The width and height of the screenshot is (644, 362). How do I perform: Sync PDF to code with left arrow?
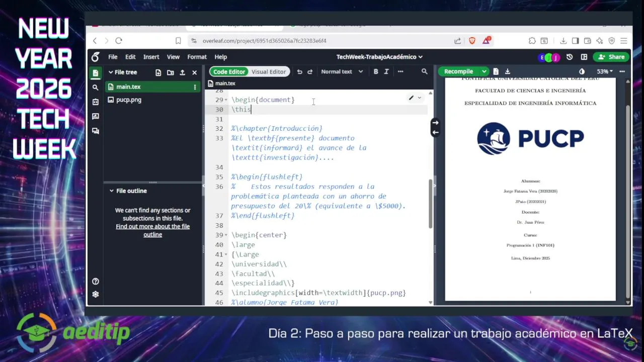click(436, 132)
